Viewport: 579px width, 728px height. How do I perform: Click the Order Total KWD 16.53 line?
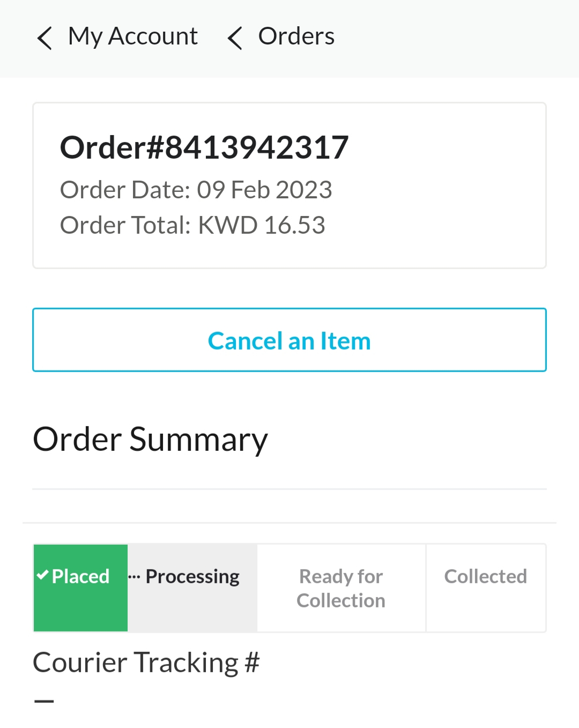tap(192, 225)
